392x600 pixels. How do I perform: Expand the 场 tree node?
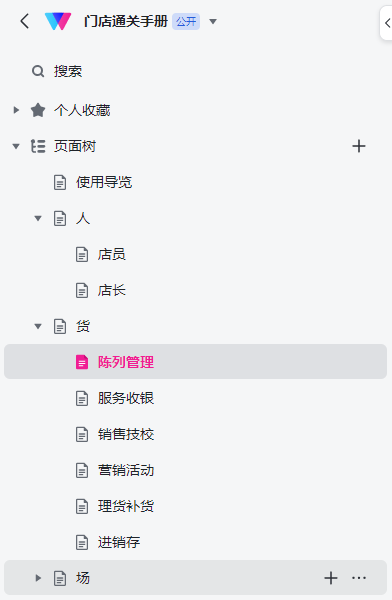coord(38,578)
